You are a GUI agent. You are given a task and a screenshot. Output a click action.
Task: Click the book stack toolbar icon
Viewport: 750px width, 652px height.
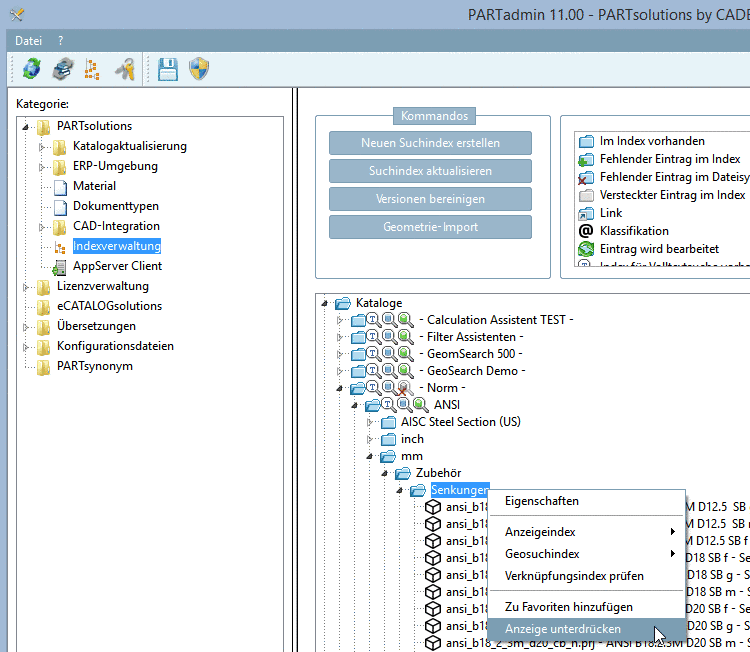(x=62, y=68)
